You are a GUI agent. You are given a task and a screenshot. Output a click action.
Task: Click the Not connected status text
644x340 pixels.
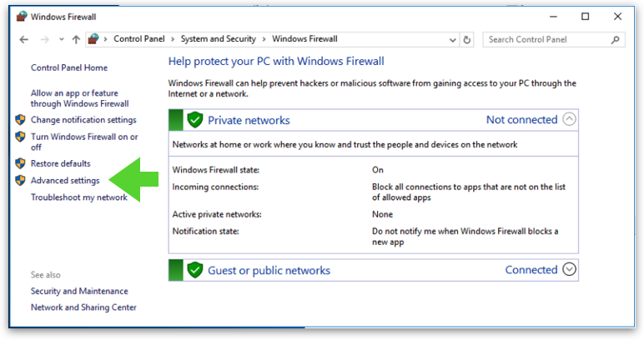click(x=521, y=120)
